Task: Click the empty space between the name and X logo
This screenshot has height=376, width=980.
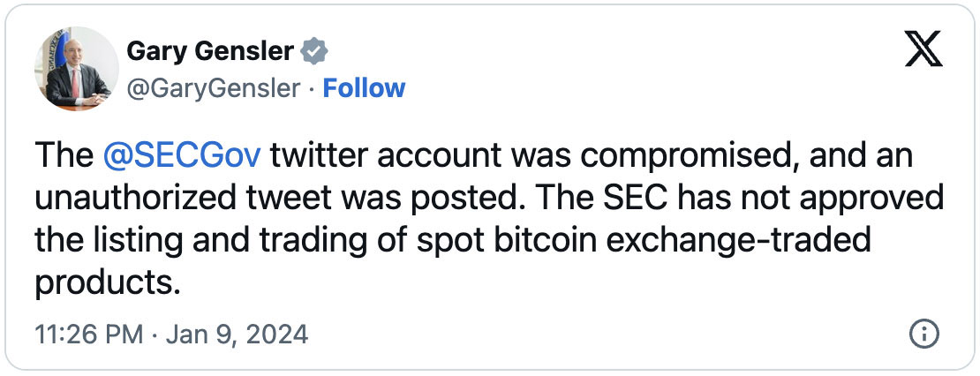Action: (618, 53)
